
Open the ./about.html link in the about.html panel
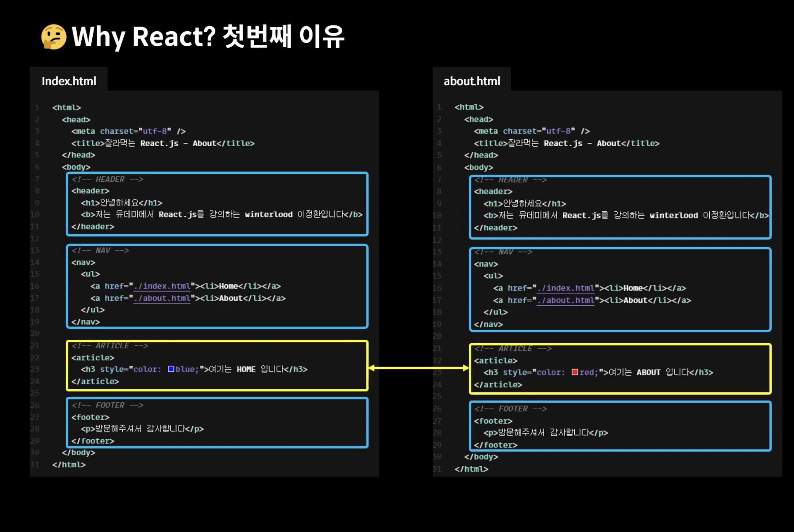[x=565, y=300]
